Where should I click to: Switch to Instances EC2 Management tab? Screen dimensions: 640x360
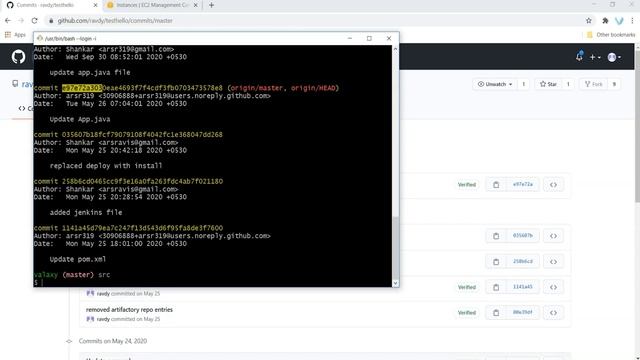pos(149,5)
